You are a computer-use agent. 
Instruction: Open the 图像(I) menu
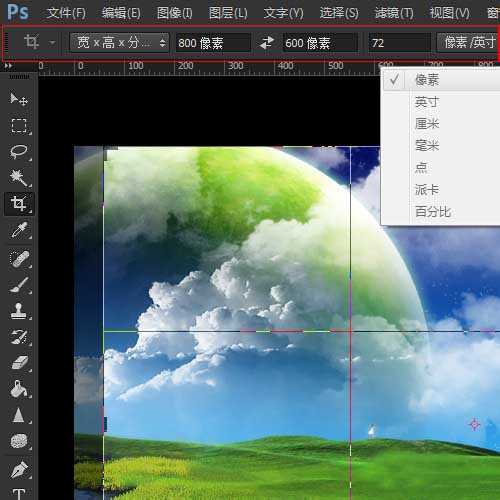(174, 13)
